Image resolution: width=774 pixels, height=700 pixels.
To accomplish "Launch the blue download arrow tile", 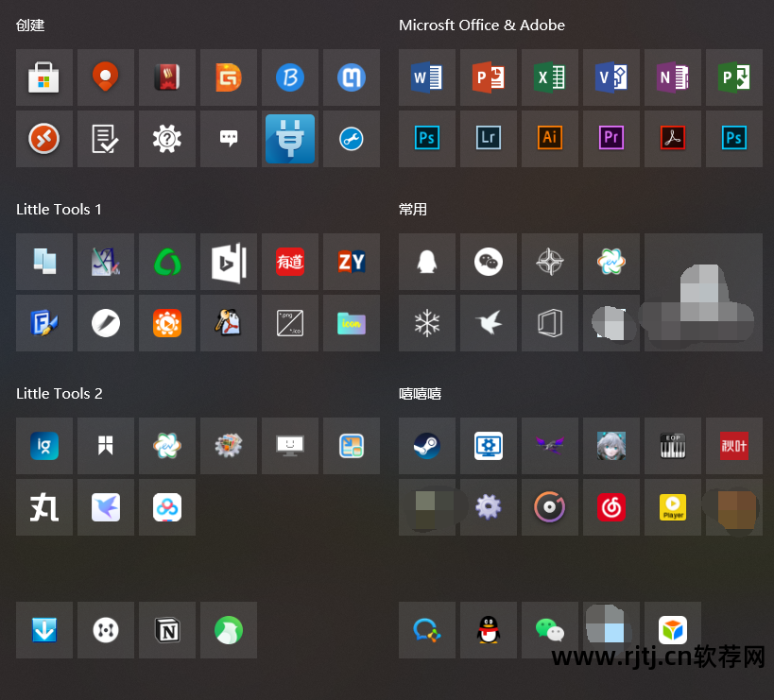I will tap(43, 630).
